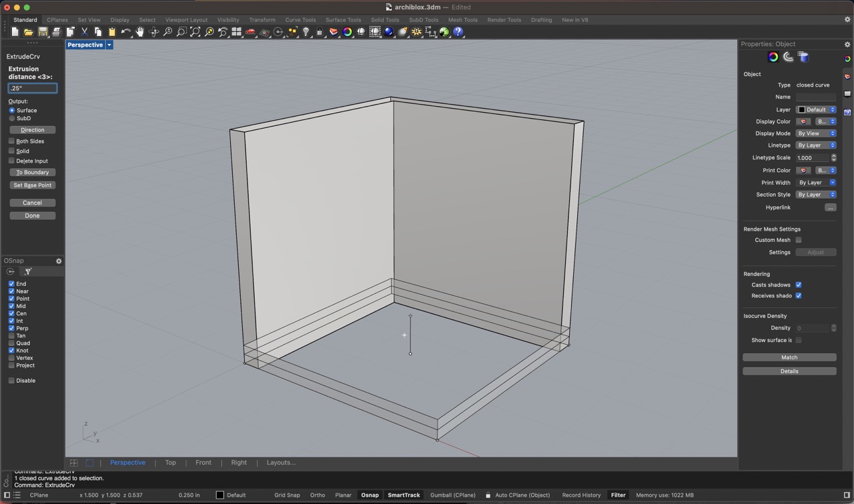
Task: Check the Disable osnap checkbox
Action: coord(11,381)
